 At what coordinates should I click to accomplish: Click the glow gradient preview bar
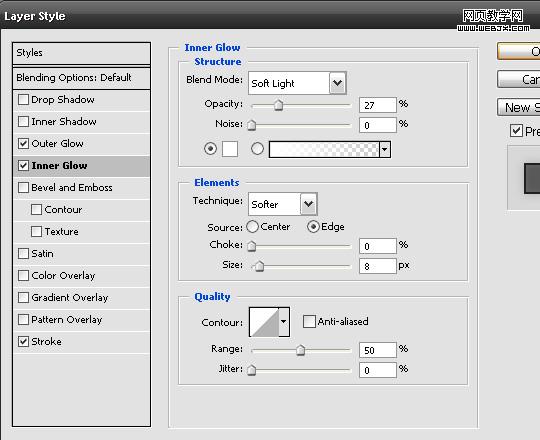tap(324, 150)
